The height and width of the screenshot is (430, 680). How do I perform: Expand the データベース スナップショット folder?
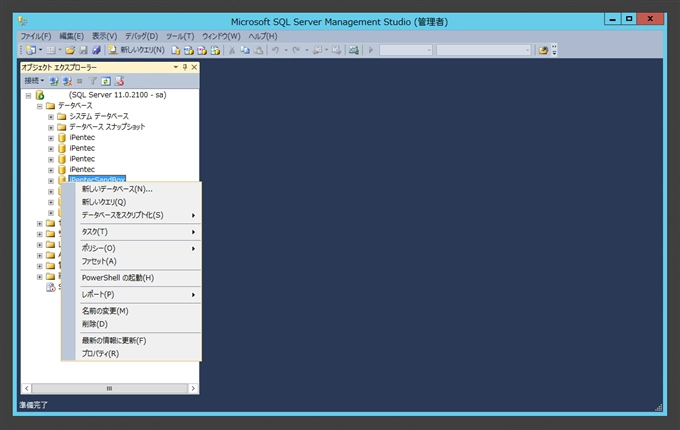(x=51, y=127)
